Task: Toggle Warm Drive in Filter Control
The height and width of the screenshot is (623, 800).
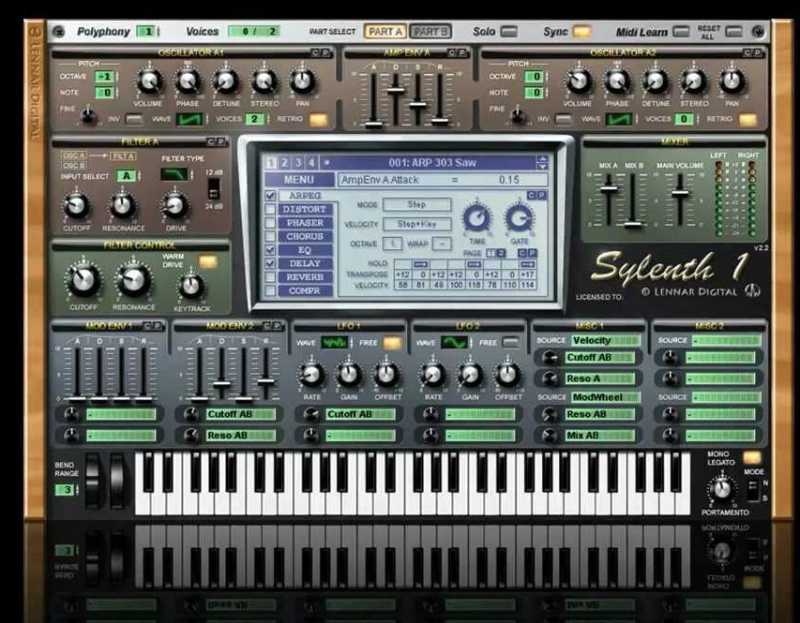Action: point(208,262)
